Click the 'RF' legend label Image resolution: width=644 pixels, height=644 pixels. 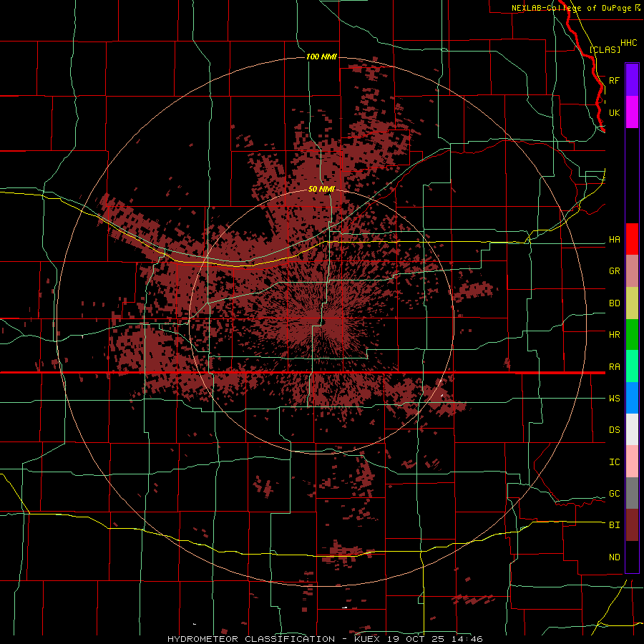click(x=614, y=80)
